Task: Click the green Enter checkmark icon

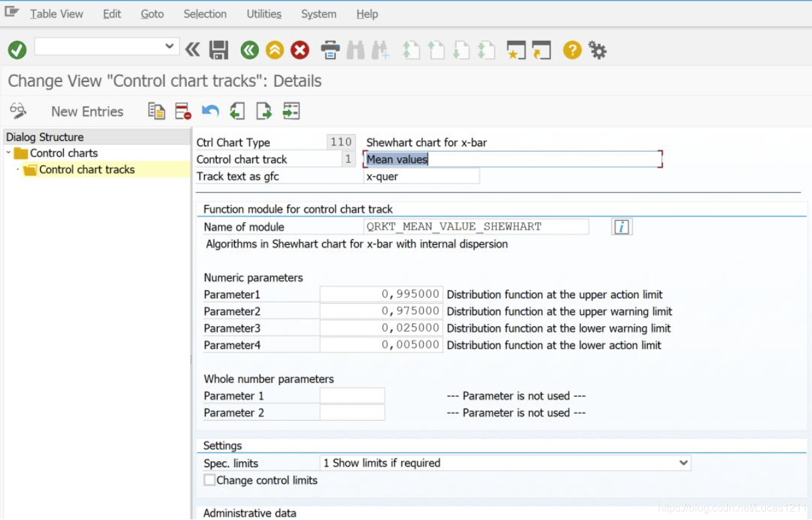Action: (17, 49)
